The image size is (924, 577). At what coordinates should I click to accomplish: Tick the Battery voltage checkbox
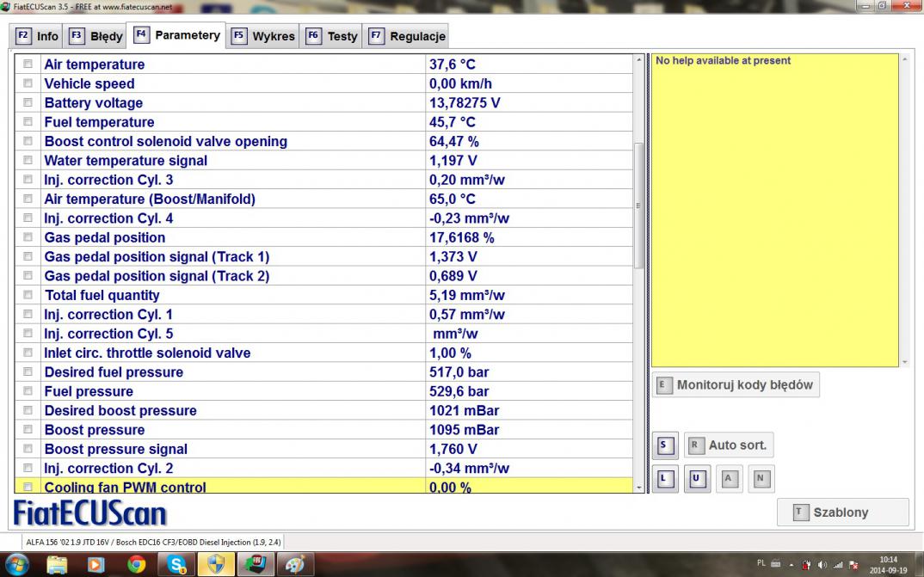[28, 103]
